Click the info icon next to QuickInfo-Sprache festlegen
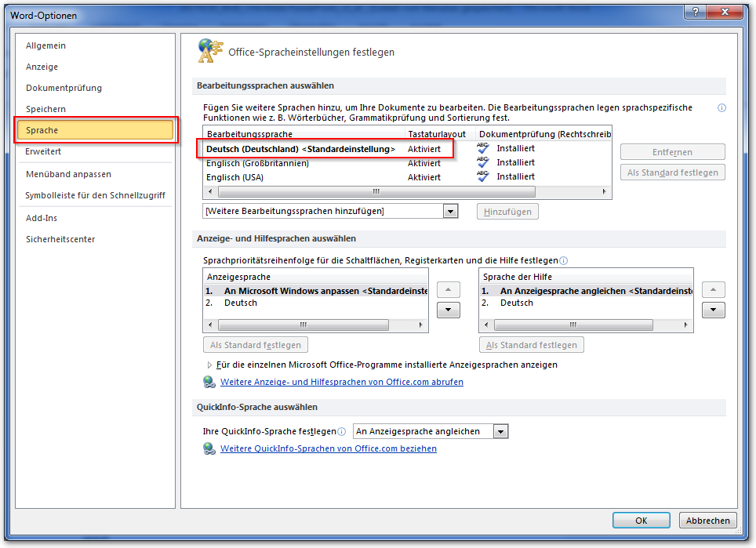The height and width of the screenshot is (548, 756). (341, 431)
